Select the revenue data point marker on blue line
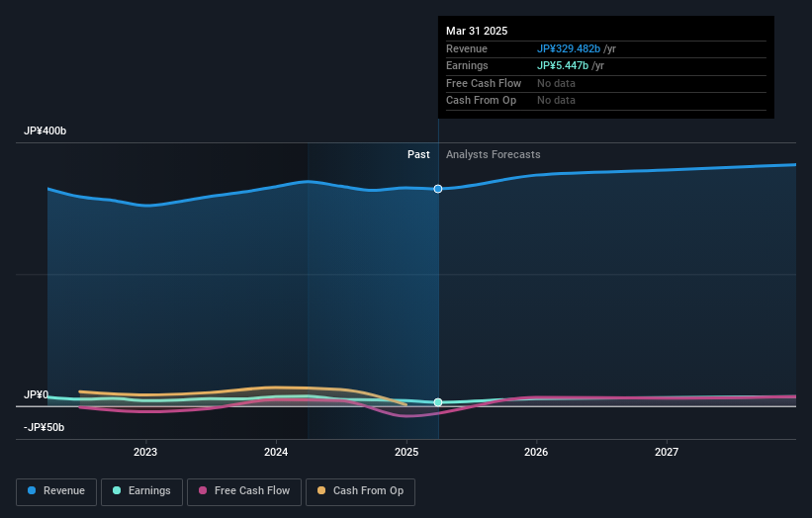Screen dimensions: 812x518 [x=438, y=189]
